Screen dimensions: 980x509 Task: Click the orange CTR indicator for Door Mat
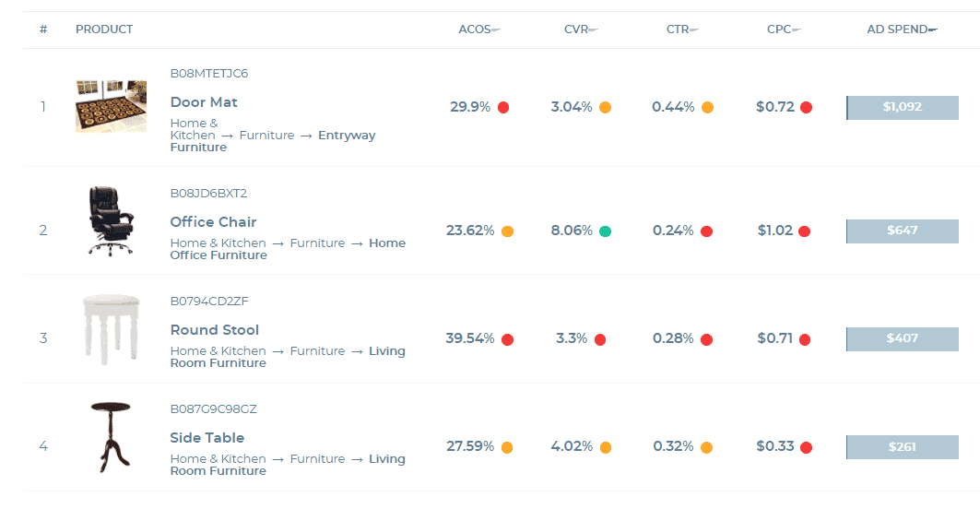(707, 107)
